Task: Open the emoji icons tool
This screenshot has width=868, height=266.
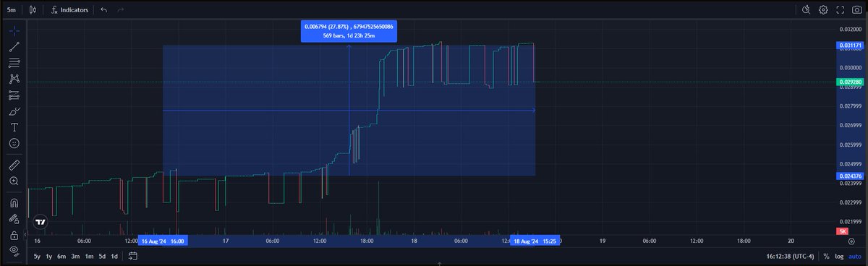Action: 14,143
